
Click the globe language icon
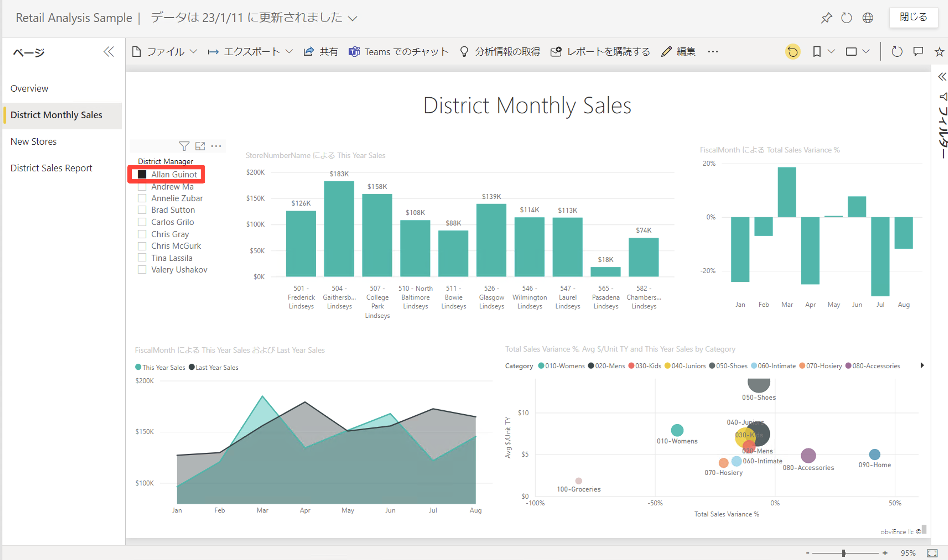coord(867,18)
